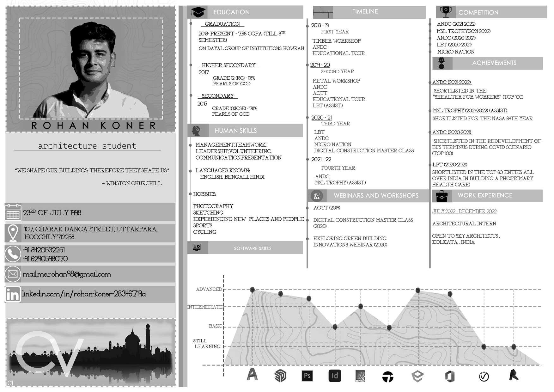Viewport: 554px width, 392px height.
Task: Collapse the ANDC (2021-2022) achievement entry
Action: click(451, 83)
